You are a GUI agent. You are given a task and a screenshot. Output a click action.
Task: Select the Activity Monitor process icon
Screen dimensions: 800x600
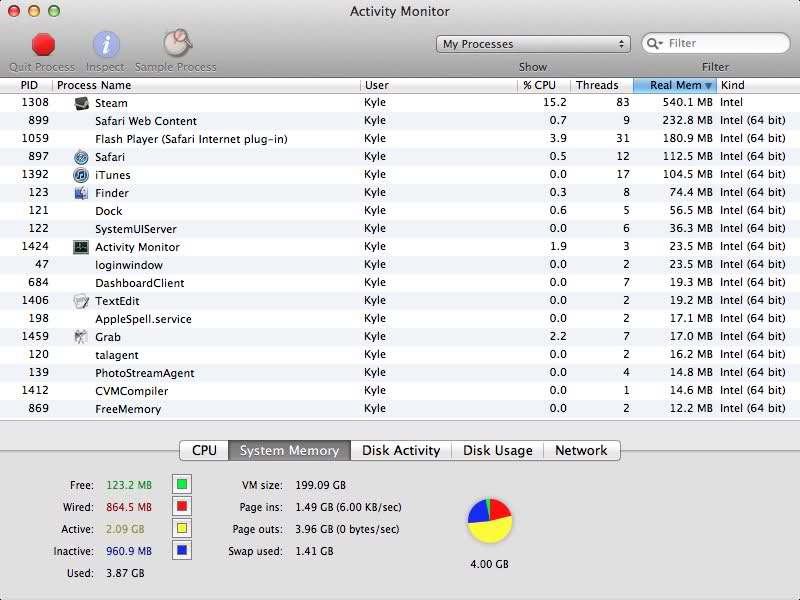[81, 247]
